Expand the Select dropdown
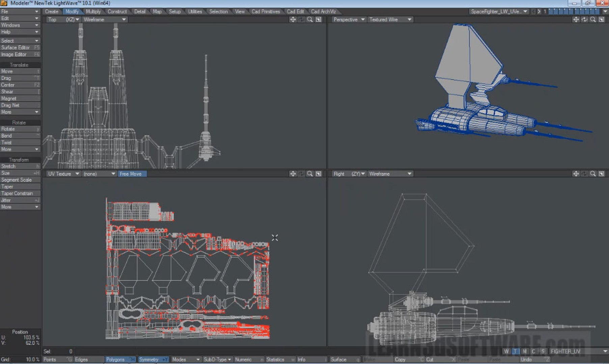 click(20, 41)
